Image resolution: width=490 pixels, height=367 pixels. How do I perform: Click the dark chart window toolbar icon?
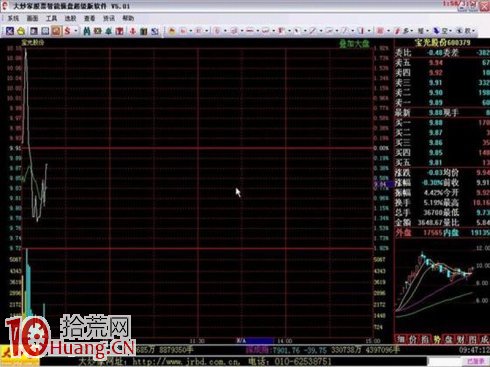click(34, 31)
